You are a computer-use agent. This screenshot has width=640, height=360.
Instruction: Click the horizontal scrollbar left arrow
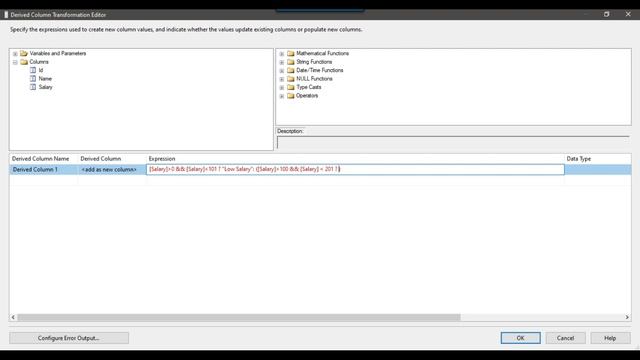point(13,317)
